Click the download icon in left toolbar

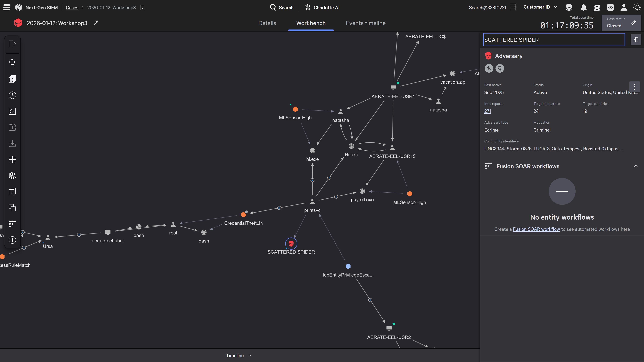tap(12, 143)
